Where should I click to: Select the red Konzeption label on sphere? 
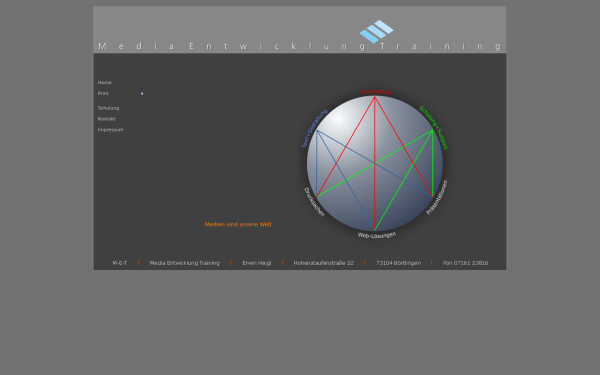coord(376,92)
